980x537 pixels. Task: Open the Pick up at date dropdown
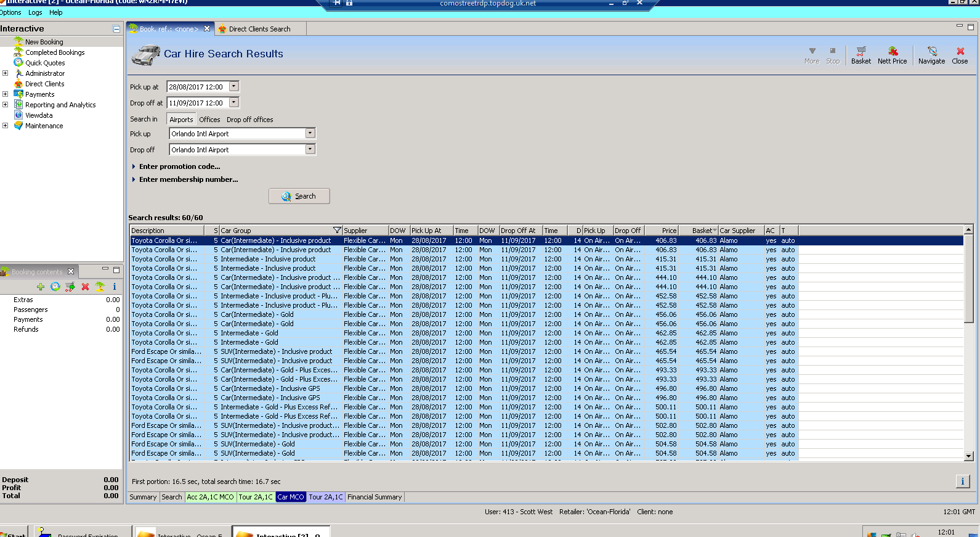[234, 86]
